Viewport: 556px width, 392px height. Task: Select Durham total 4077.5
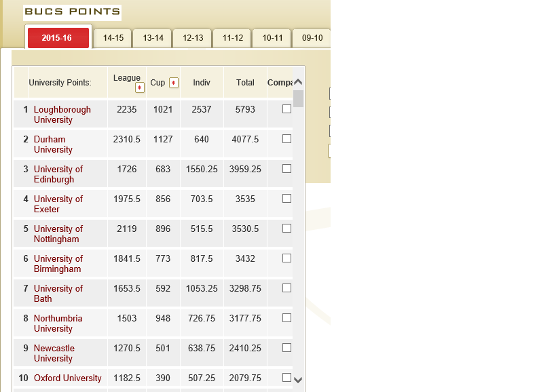pos(245,139)
